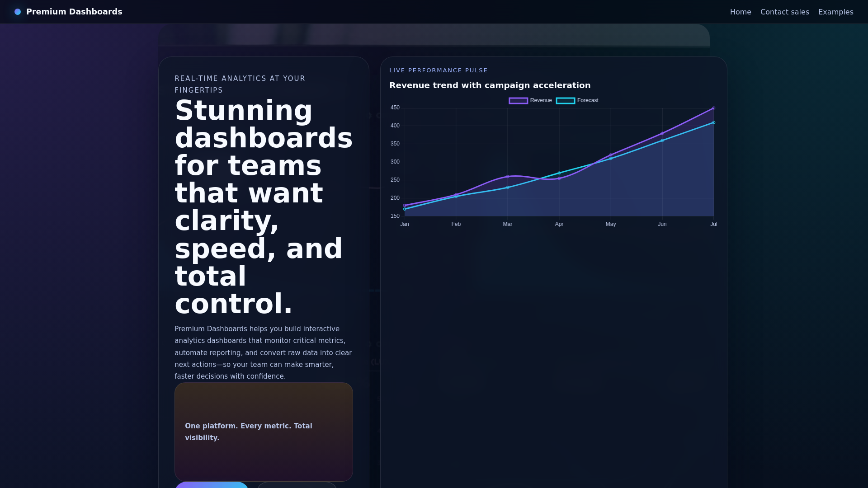Toggle the Revenue series legend label
The image size is (868, 488).
(541, 100)
